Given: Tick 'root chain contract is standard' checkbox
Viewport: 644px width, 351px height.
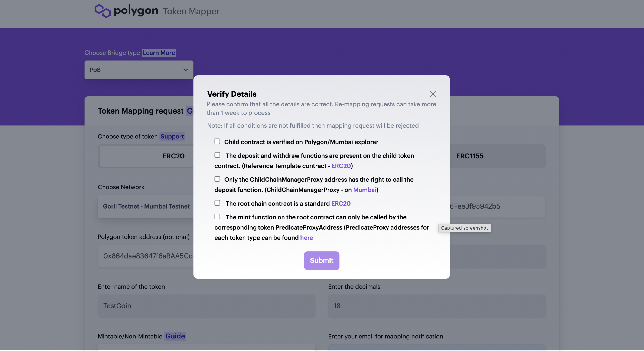Looking at the screenshot, I should [217, 203].
